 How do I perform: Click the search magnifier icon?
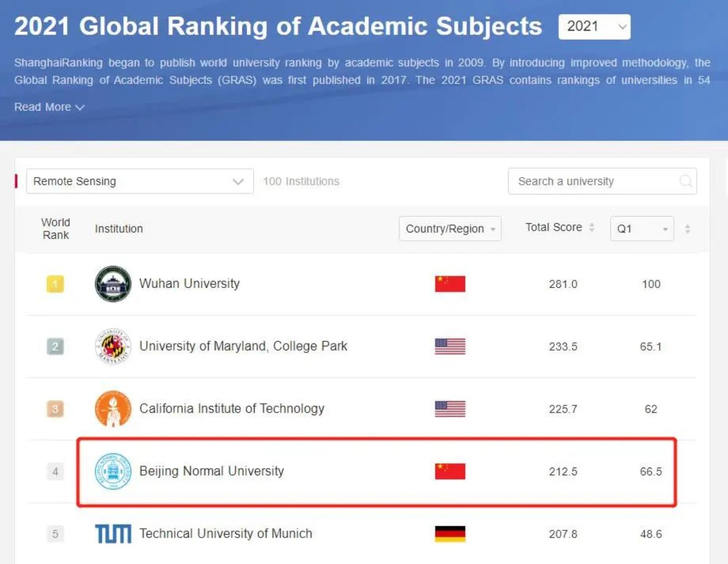(685, 181)
